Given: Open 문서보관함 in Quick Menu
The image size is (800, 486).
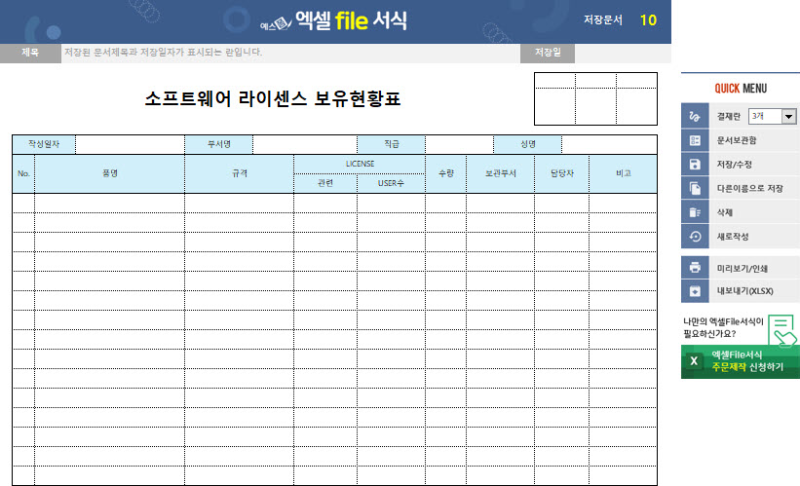Looking at the screenshot, I should tap(736, 140).
